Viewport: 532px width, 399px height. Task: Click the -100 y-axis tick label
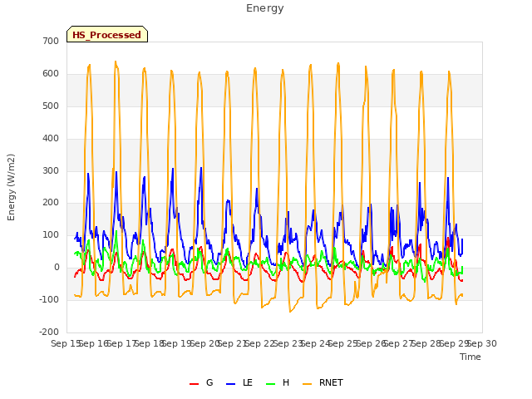(49, 299)
